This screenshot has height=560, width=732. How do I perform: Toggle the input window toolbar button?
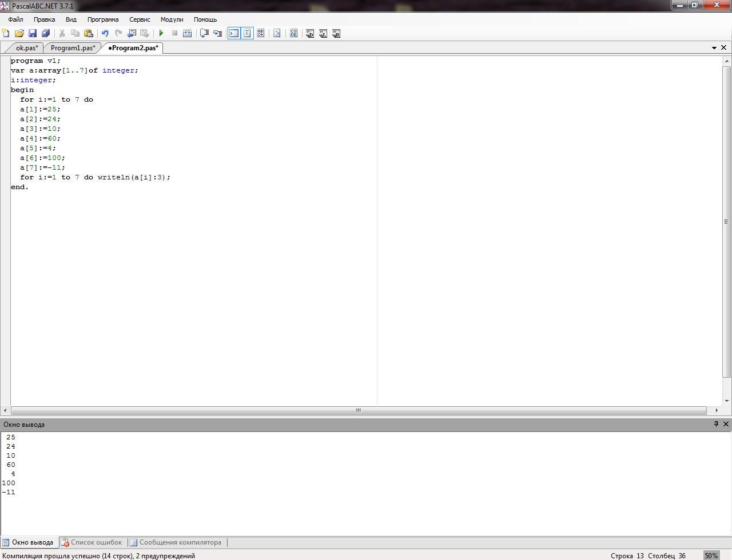click(x=247, y=33)
